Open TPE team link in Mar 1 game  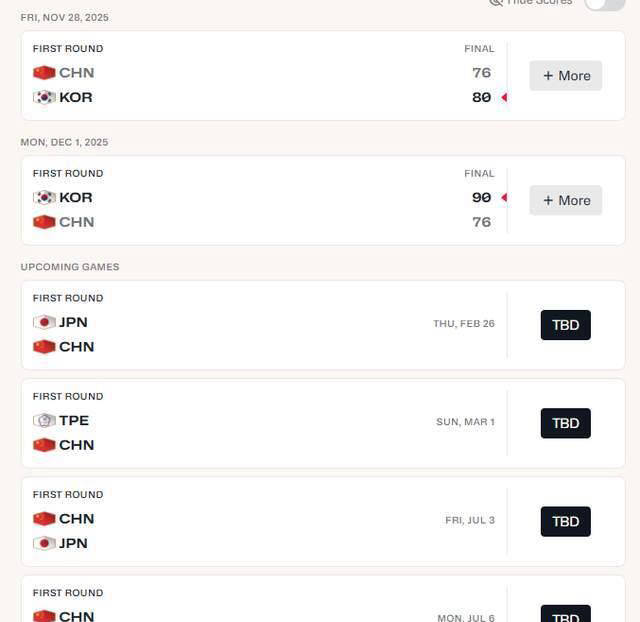tap(74, 421)
